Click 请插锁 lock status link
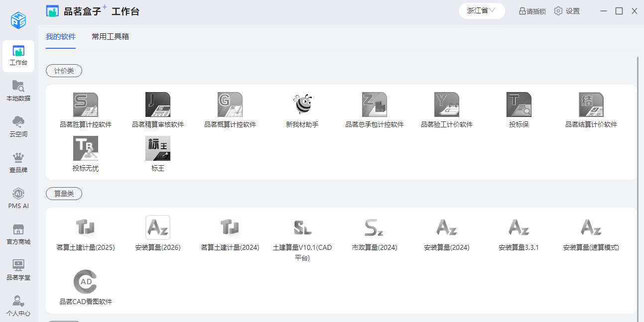Screen dimensions: 644x322 coord(532,11)
